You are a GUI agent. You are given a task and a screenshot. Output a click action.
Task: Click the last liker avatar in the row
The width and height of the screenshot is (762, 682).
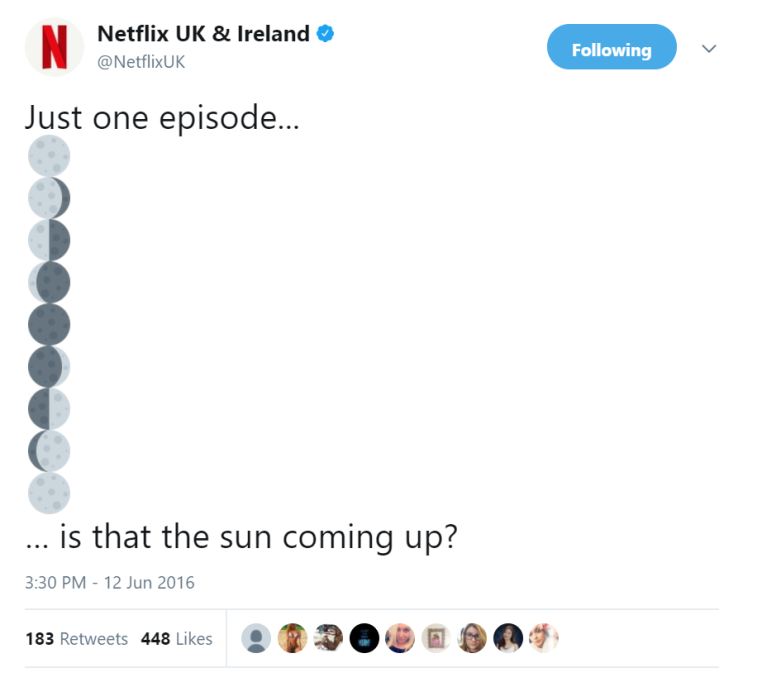543,638
